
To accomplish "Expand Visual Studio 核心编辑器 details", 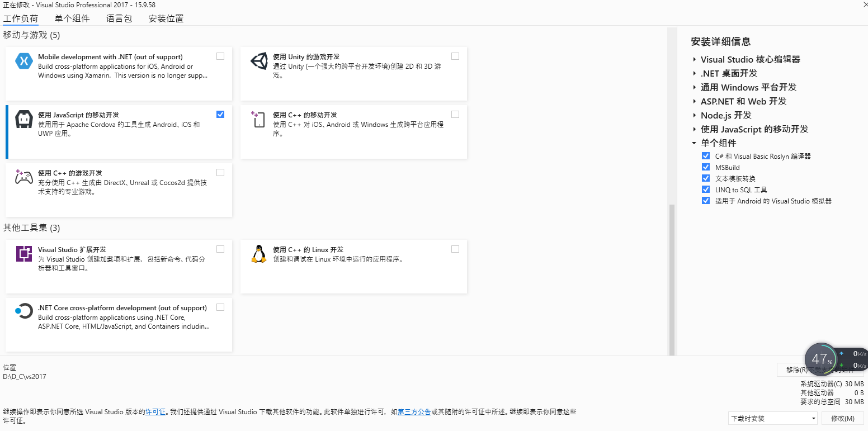I will pyautogui.click(x=694, y=59).
